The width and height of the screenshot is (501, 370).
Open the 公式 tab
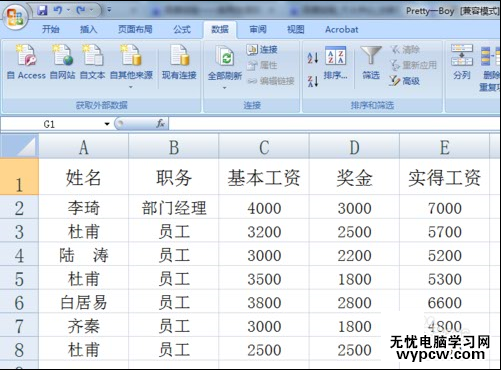point(182,29)
